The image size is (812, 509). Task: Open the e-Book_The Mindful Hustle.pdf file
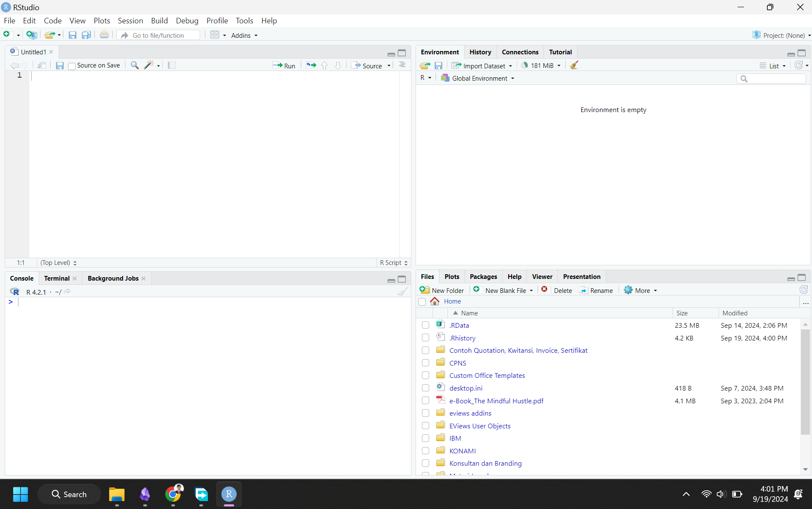(x=496, y=401)
